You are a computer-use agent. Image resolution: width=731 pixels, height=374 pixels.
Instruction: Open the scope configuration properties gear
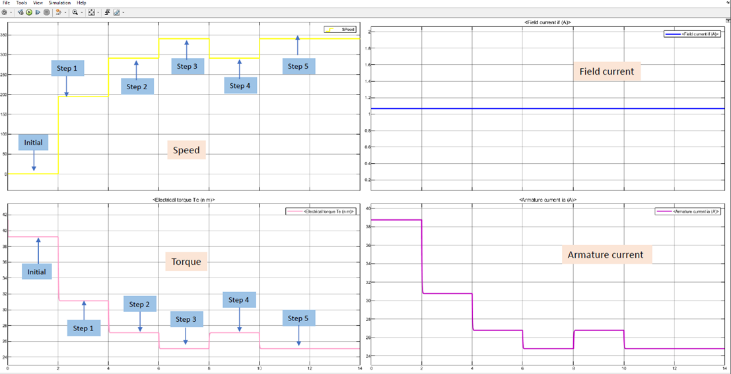[4, 12]
